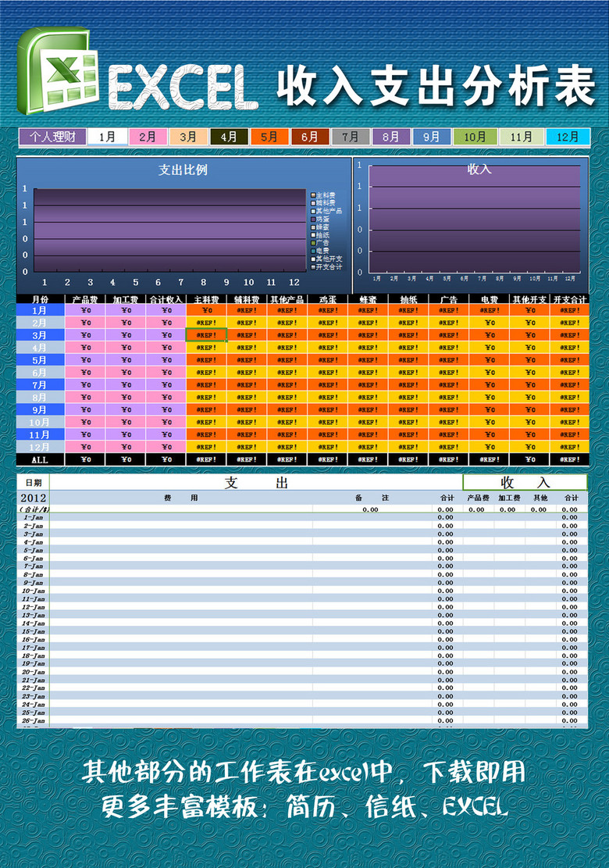This screenshot has height=868, width=609.
Task: Select the ¥0 主料费 cell in 1月 row
Action: (x=206, y=310)
